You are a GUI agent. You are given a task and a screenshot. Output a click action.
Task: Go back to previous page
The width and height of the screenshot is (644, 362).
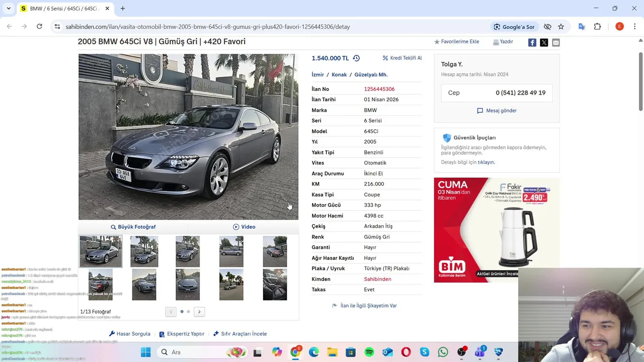pyautogui.click(x=9, y=27)
